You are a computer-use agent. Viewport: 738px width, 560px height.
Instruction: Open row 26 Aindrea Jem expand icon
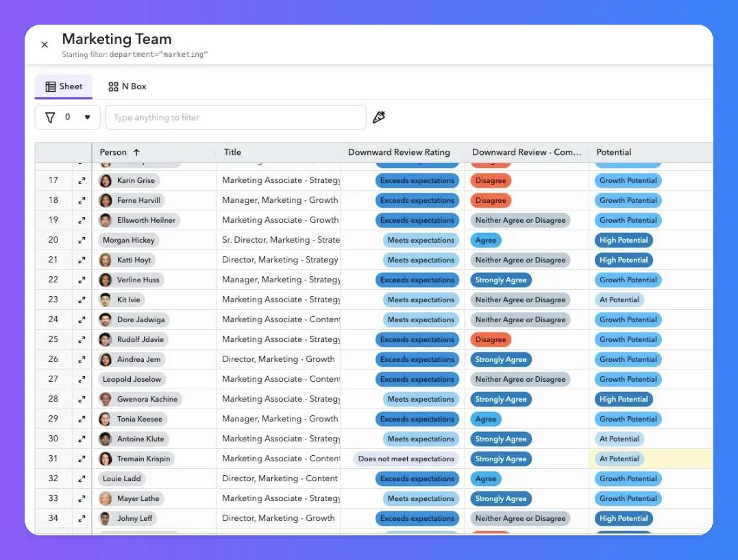pos(82,359)
